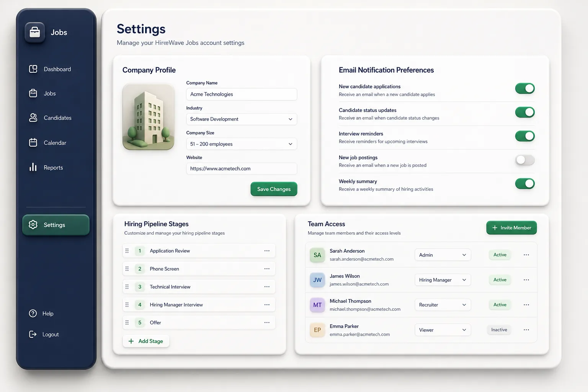Click the drag handle for Application Review
Image resolution: width=588 pixels, height=392 pixels.
pos(127,251)
